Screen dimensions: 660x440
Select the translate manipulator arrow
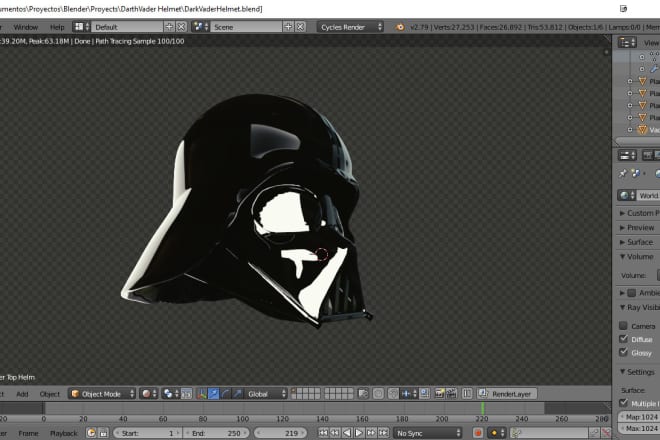(x=213, y=394)
